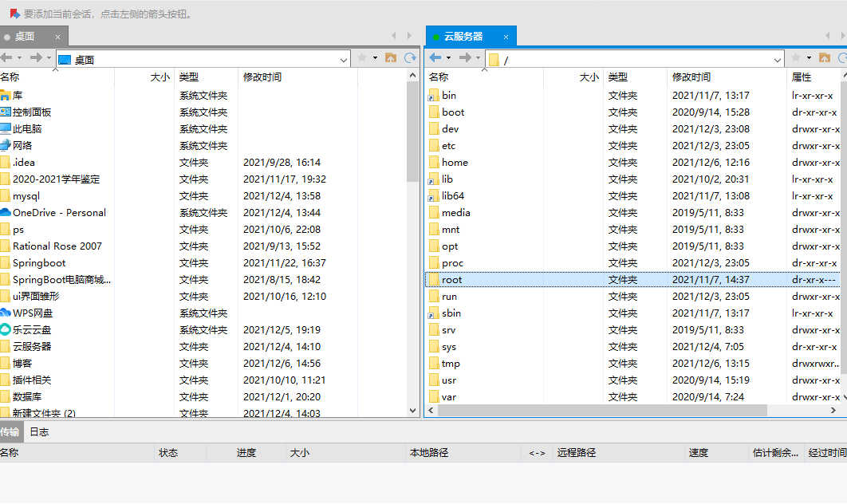
Task: Expand the remote path / dropdown
Action: click(778, 60)
